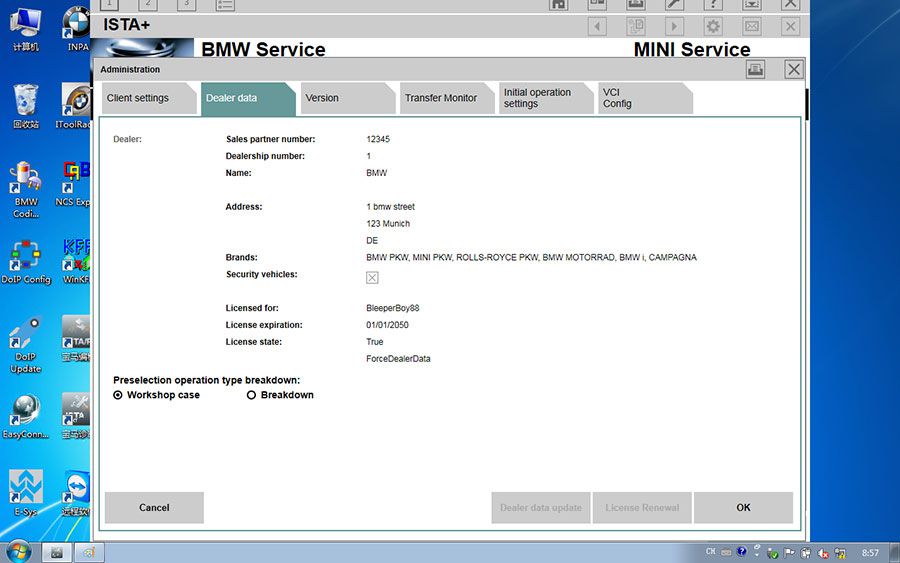Image resolution: width=900 pixels, height=563 pixels.
Task: Click the MINI Service heading
Action: (x=692, y=49)
